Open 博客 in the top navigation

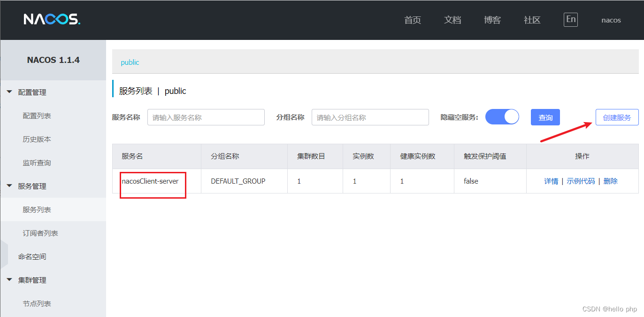492,20
